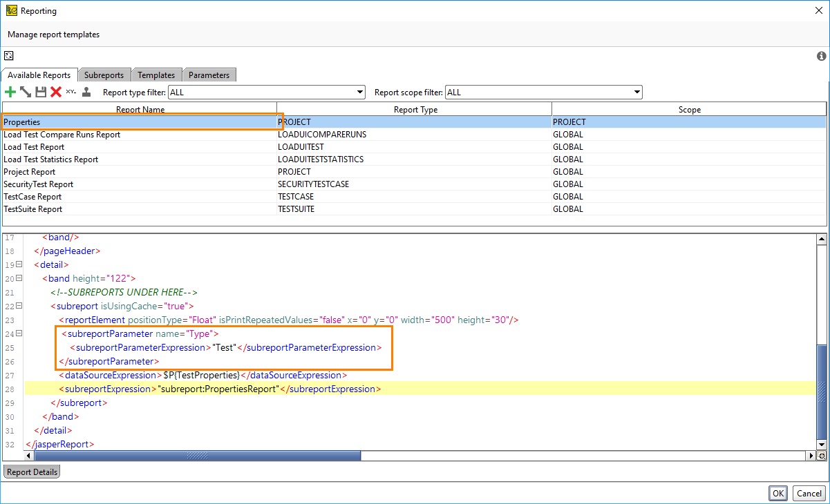Click the rename report arrow icon
830x504 pixels.
pyautogui.click(x=26, y=91)
